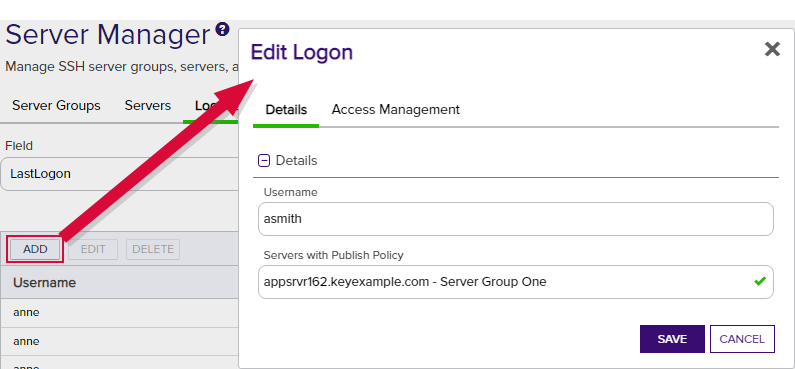Collapse the Details section minus icon
795x369 pixels.
[264, 161]
